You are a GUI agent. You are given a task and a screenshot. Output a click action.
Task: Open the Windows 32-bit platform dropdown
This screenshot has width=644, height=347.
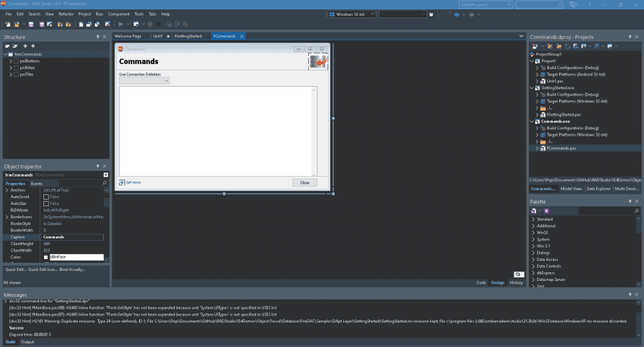pyautogui.click(x=352, y=14)
